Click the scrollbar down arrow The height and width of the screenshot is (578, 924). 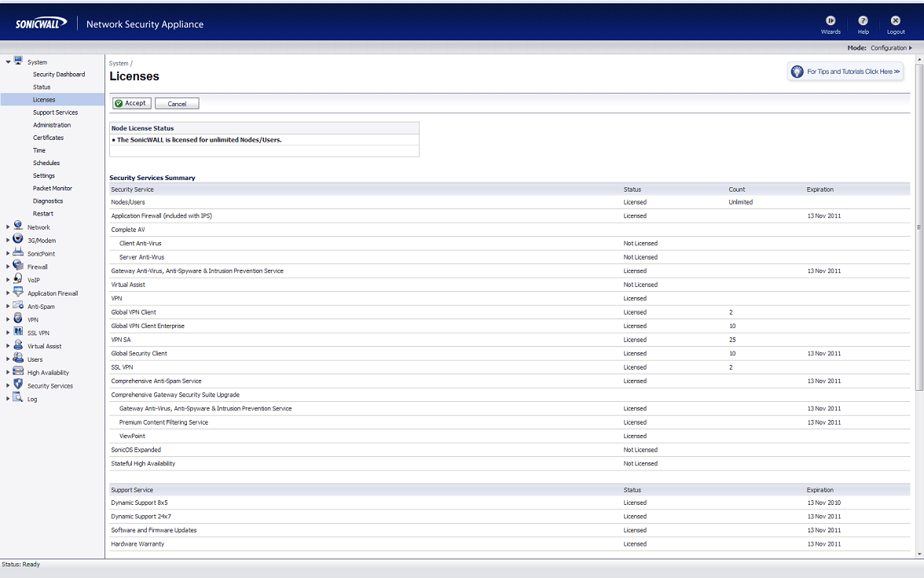918,554
